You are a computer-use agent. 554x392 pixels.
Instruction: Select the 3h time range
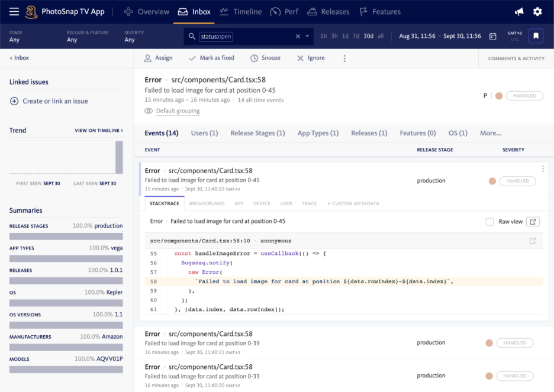click(x=334, y=36)
